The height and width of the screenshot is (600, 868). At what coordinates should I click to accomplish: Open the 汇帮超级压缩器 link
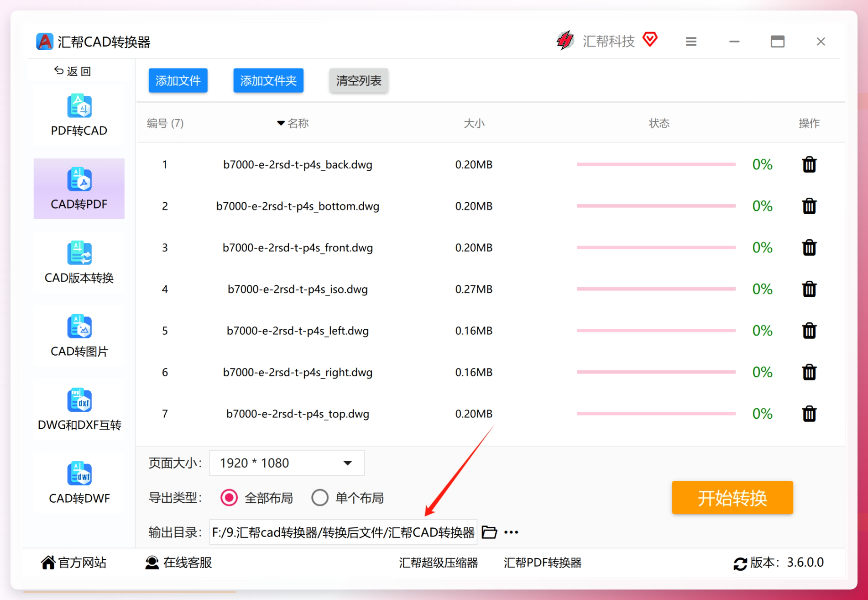pos(438,563)
